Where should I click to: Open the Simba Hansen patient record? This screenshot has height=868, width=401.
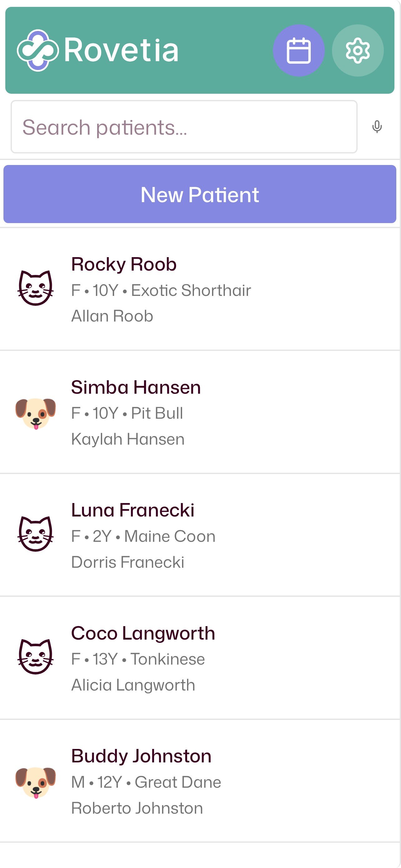pyautogui.click(x=136, y=387)
